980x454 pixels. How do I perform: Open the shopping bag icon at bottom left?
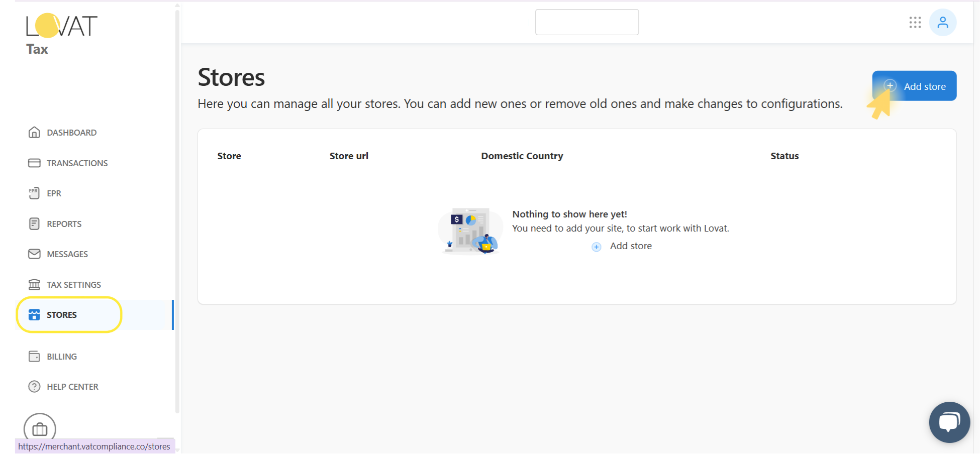point(39,428)
